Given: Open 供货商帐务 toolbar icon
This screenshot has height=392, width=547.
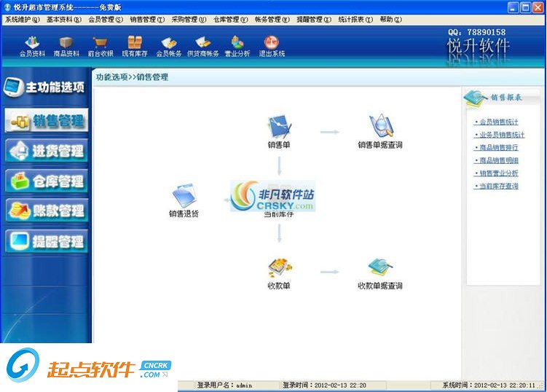Looking at the screenshot, I should click(203, 46).
